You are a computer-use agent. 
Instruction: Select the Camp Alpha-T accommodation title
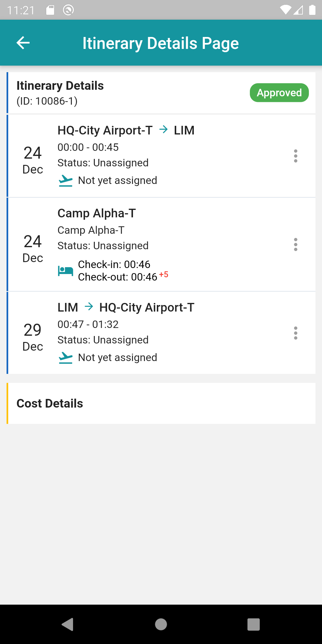[x=97, y=213]
